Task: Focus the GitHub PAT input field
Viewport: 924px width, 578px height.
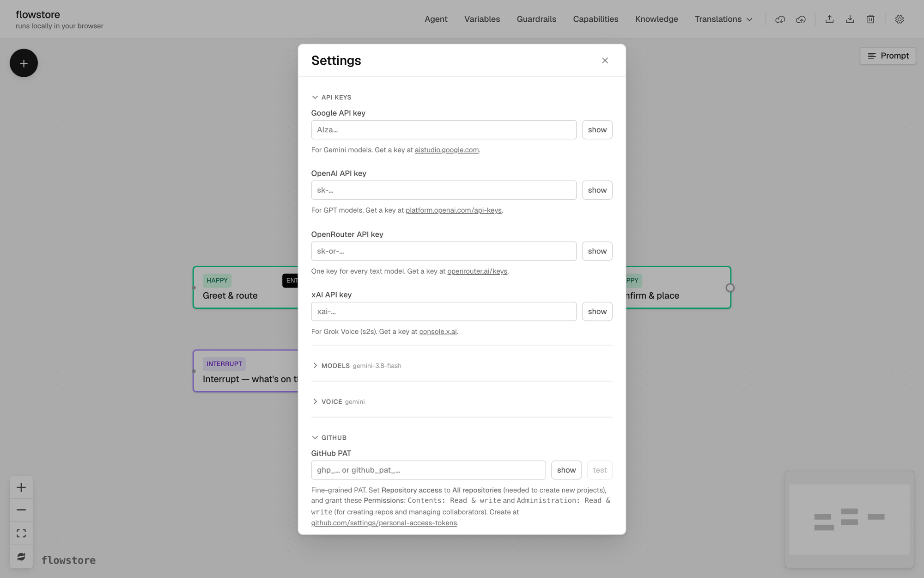Action: pyautogui.click(x=428, y=470)
